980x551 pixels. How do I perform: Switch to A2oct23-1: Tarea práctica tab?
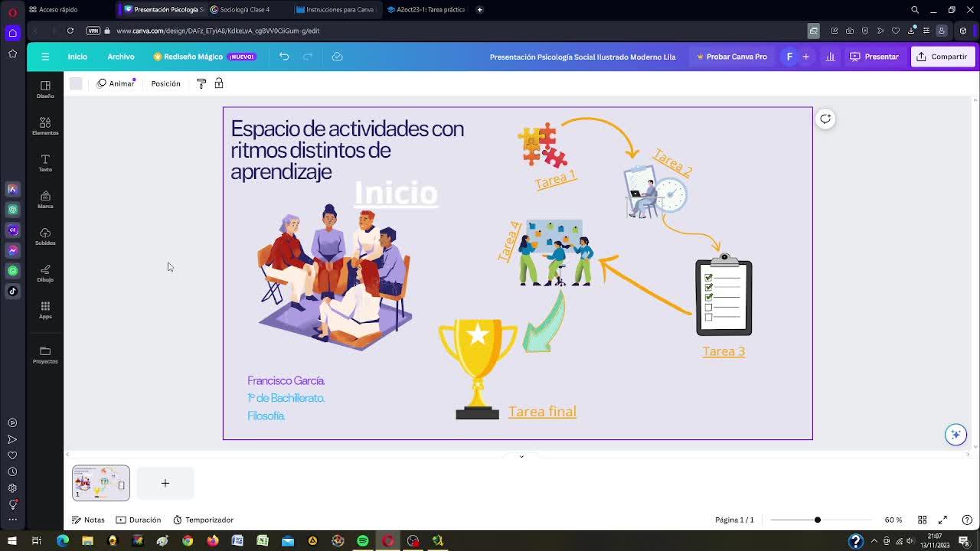[426, 10]
